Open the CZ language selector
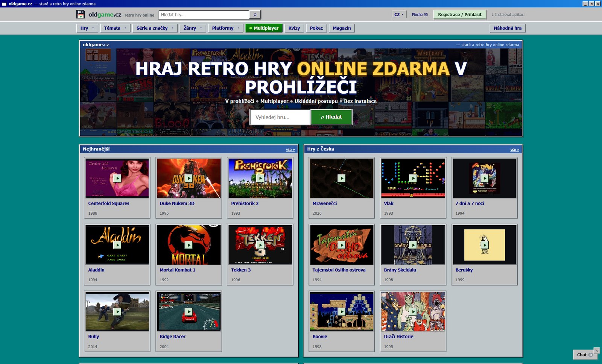602x364 pixels. (x=399, y=15)
